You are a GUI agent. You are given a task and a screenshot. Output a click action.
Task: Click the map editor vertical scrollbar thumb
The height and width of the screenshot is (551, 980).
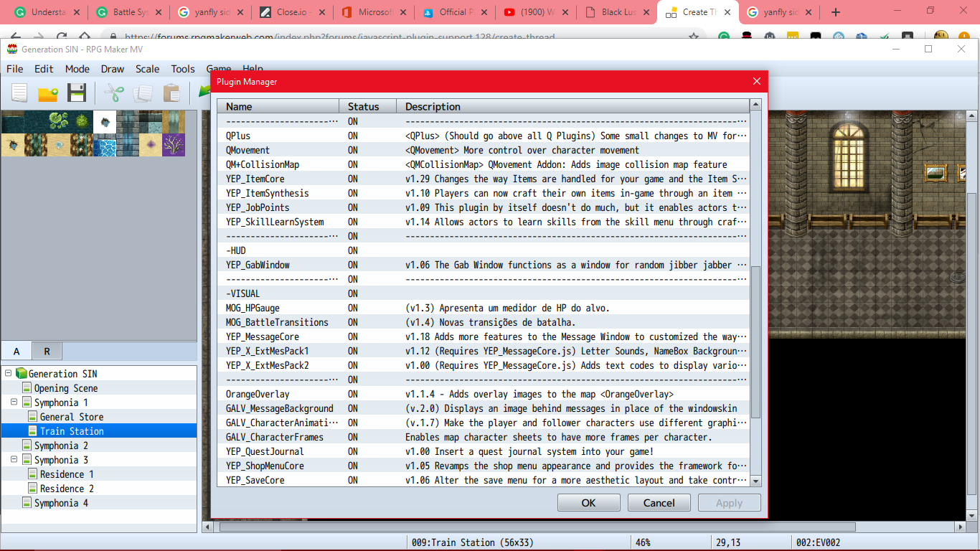coord(972,344)
